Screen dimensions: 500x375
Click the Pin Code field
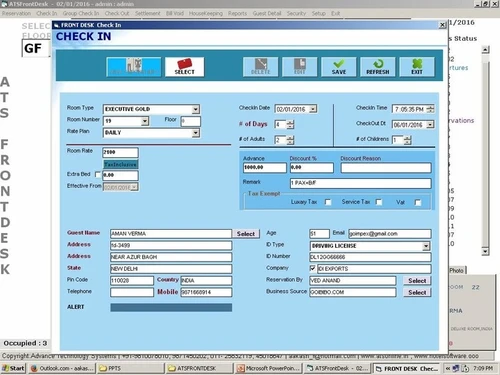(x=132, y=281)
